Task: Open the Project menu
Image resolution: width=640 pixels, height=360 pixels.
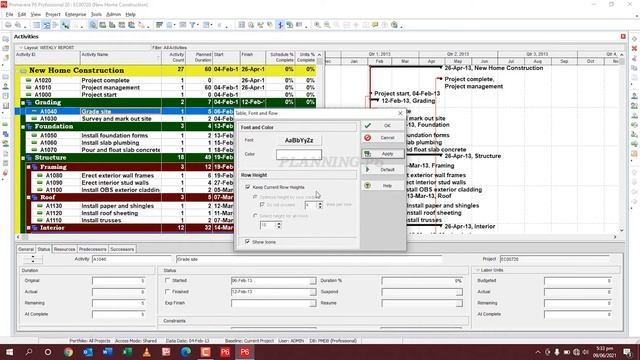Action: coord(53,14)
